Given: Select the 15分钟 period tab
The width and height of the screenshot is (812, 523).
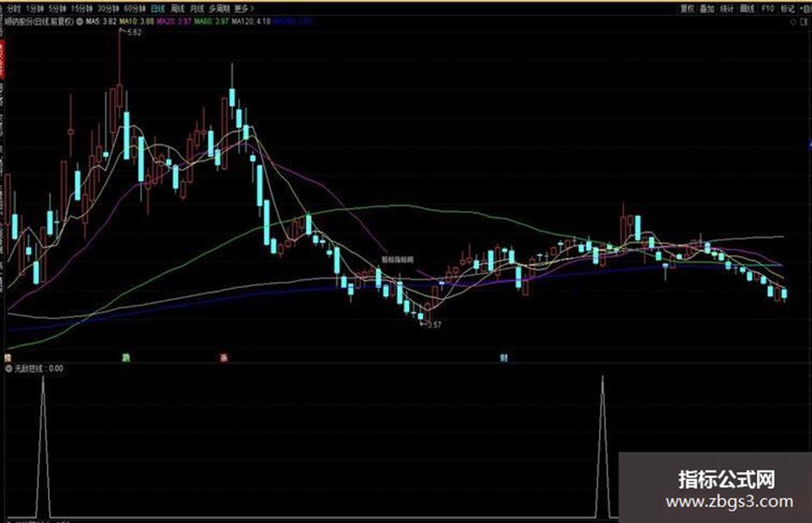Looking at the screenshot, I should [x=82, y=9].
